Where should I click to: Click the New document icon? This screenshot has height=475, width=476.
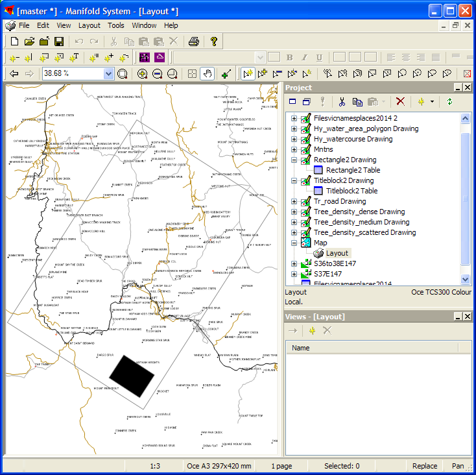point(14,42)
